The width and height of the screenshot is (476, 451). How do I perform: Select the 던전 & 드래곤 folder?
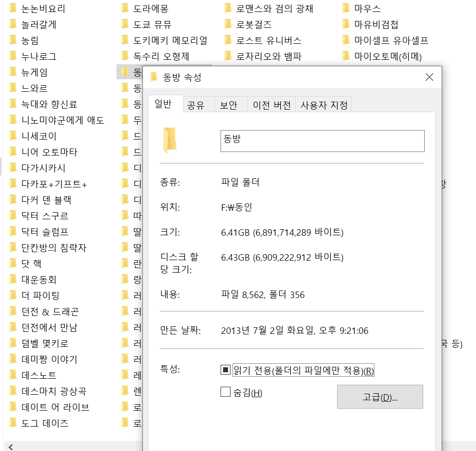click(50, 311)
